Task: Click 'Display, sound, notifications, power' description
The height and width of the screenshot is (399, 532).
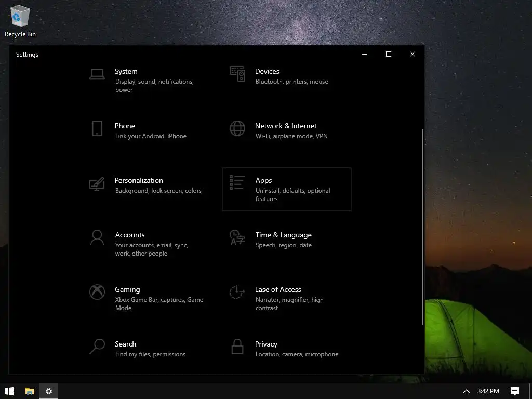Action: 154,86
